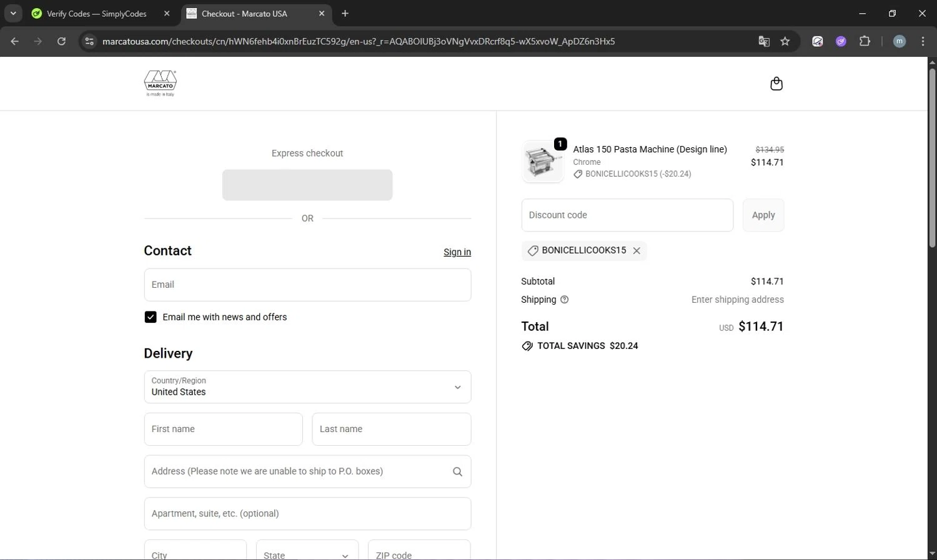Viewport: 937px width, 560px height.
Task: Click the scrollbar down arrow
Action: pos(932,554)
